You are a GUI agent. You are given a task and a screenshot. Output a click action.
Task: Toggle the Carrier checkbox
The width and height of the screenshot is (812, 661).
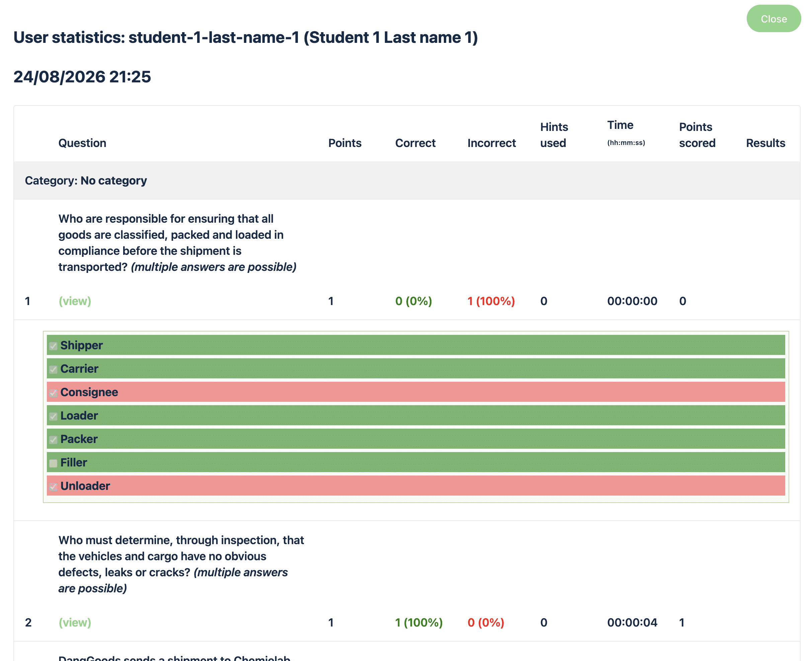pyautogui.click(x=53, y=369)
